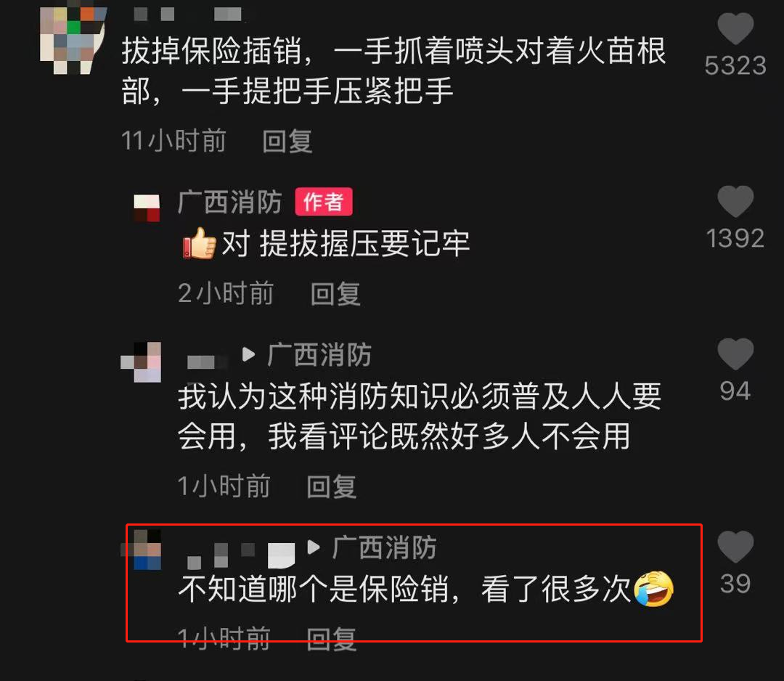Image resolution: width=784 pixels, height=681 pixels.
Task: Reply to the highlighted 保险销 comment
Action: pos(332,638)
